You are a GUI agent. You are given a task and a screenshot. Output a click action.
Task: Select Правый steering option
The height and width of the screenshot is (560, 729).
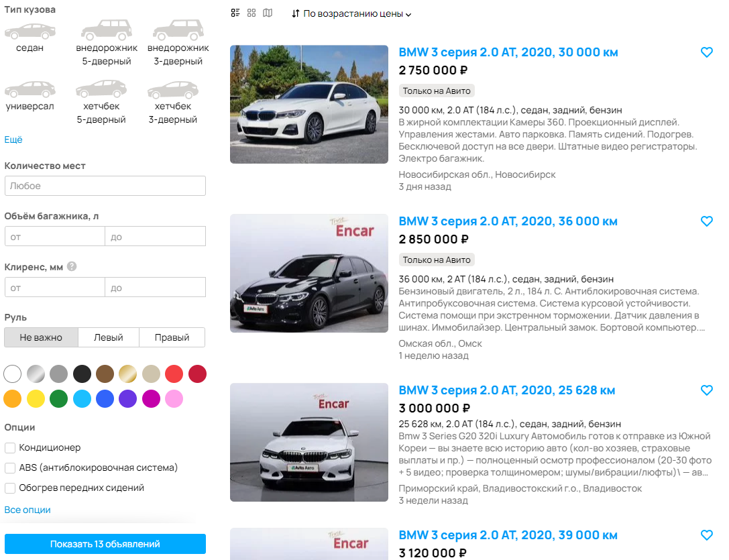(172, 337)
